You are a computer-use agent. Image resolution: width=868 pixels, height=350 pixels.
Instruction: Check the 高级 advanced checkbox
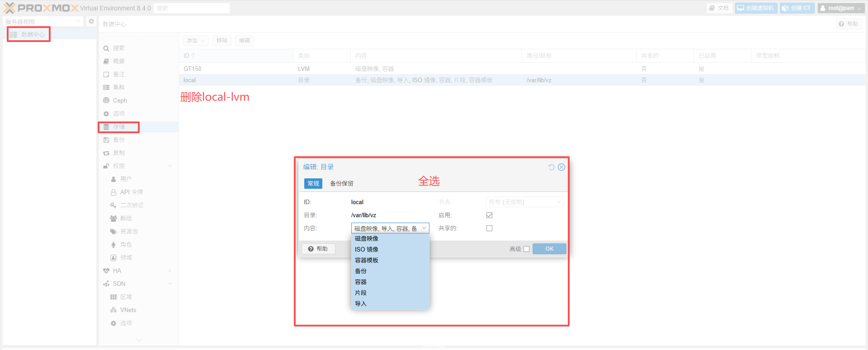[526, 249]
